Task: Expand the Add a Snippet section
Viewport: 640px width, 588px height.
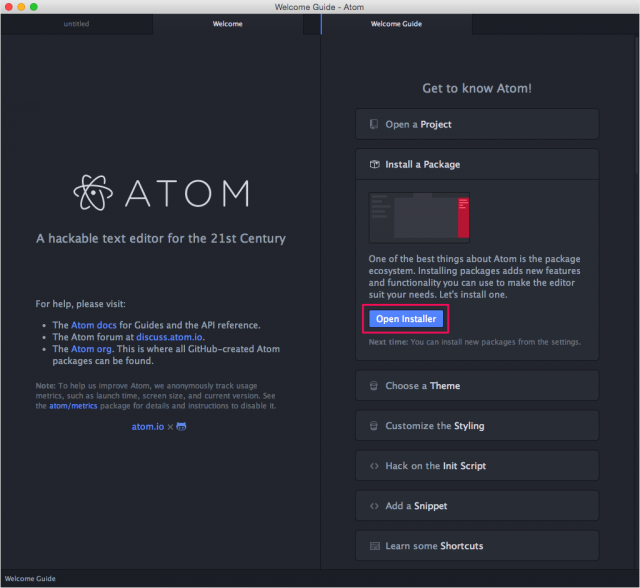Action: coord(477,506)
